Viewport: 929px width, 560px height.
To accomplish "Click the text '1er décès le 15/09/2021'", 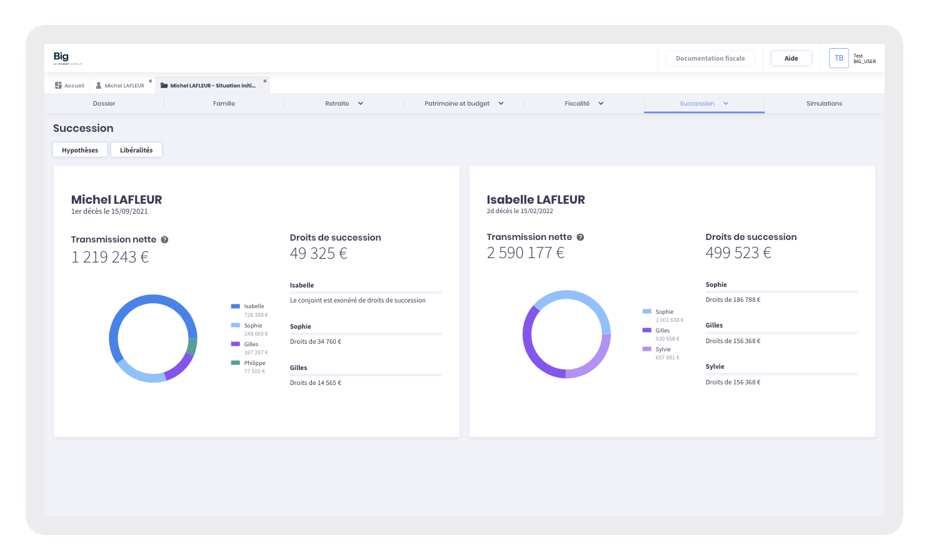I will click(109, 211).
